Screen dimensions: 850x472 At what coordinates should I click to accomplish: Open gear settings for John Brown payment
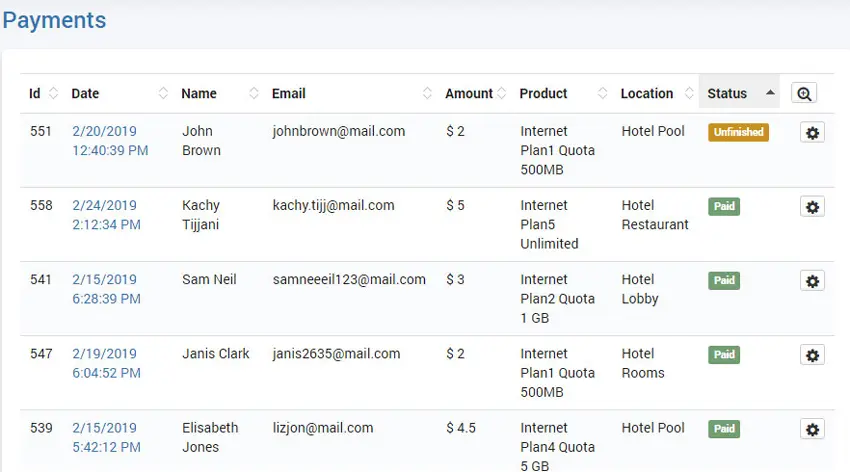point(812,132)
